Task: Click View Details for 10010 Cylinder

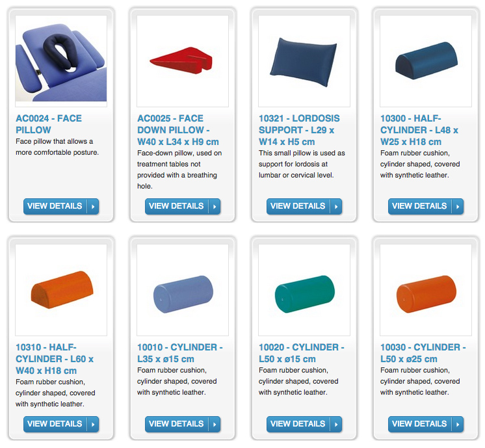Action: (183, 424)
